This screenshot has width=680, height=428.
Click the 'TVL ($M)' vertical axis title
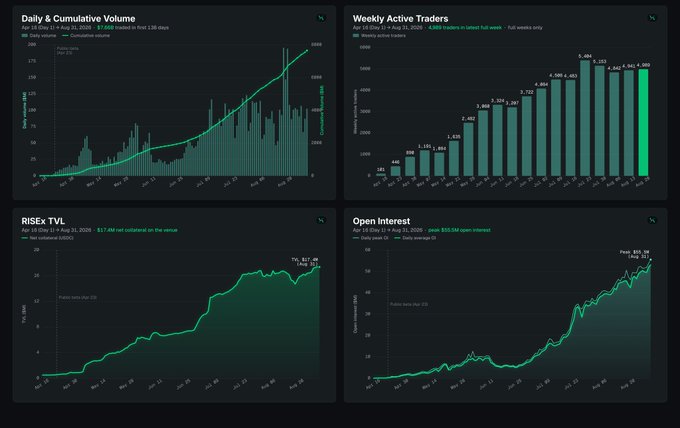[24, 314]
